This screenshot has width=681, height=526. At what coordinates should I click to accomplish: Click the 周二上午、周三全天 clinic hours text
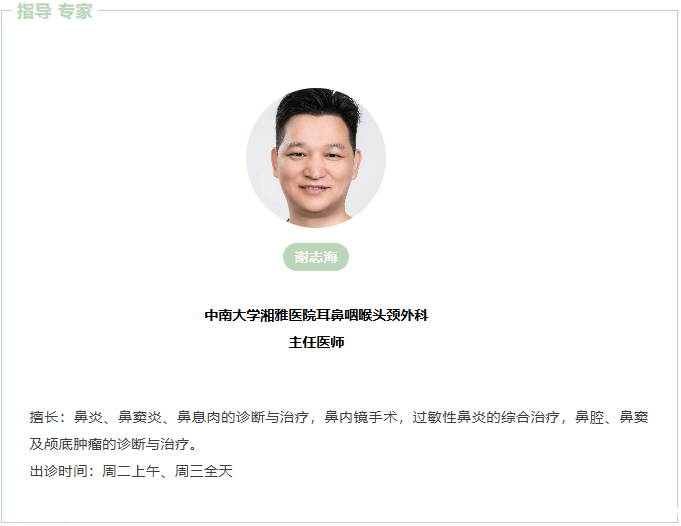click(168, 471)
